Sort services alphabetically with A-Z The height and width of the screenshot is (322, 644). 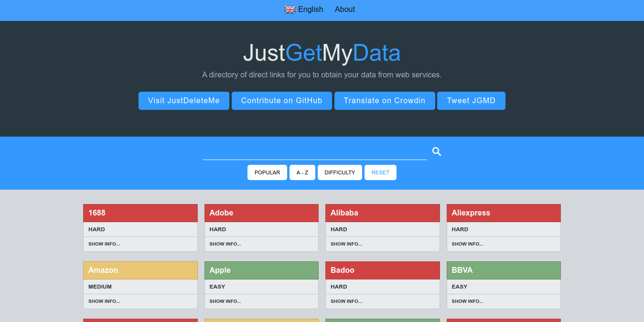pos(302,172)
